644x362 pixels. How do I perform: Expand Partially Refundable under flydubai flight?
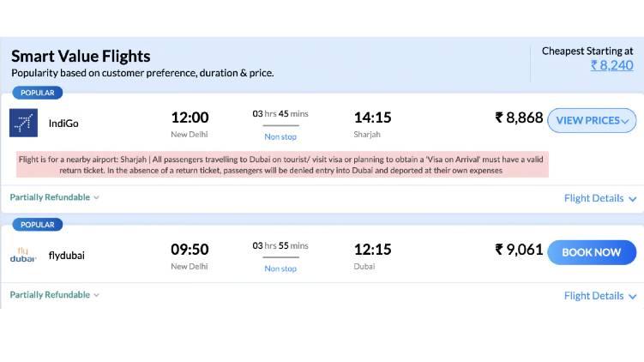click(x=55, y=294)
